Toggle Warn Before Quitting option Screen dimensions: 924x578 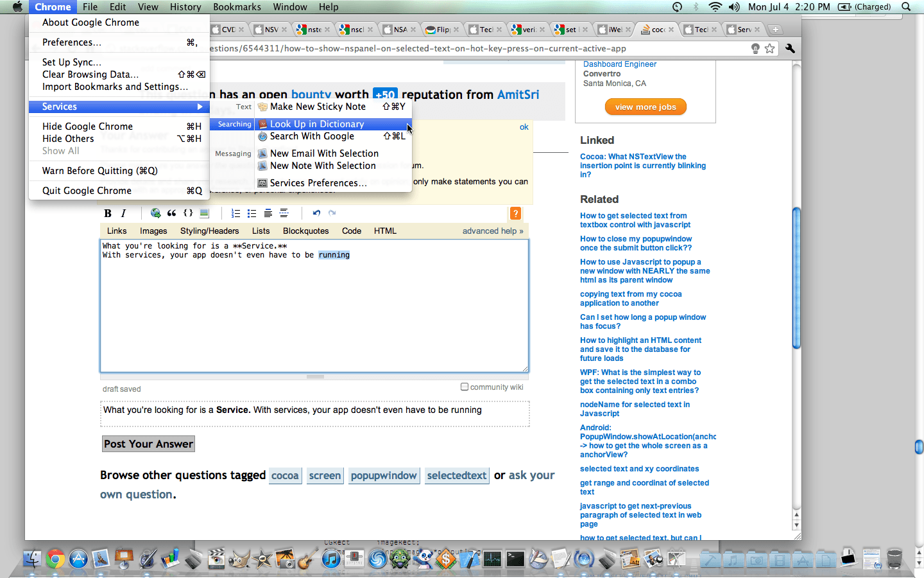click(119, 171)
